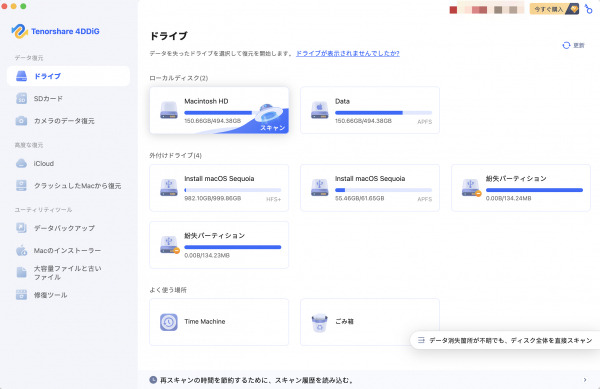Click the 修復ツール icon
Viewport: 600px width, 389px height.
[21, 295]
